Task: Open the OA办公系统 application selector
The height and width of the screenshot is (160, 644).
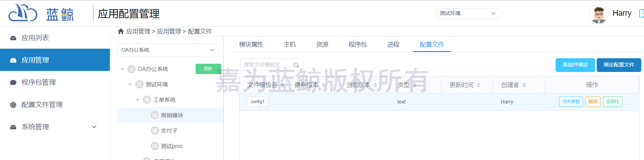Action: pos(168,50)
